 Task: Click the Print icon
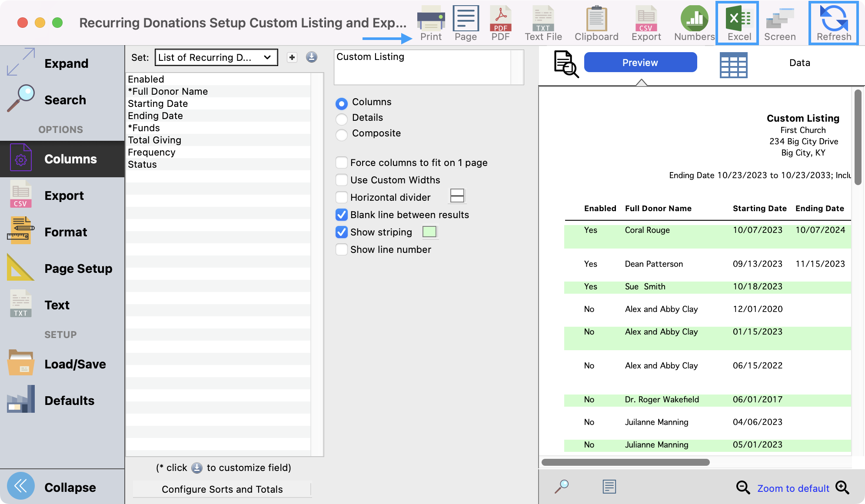click(x=431, y=23)
